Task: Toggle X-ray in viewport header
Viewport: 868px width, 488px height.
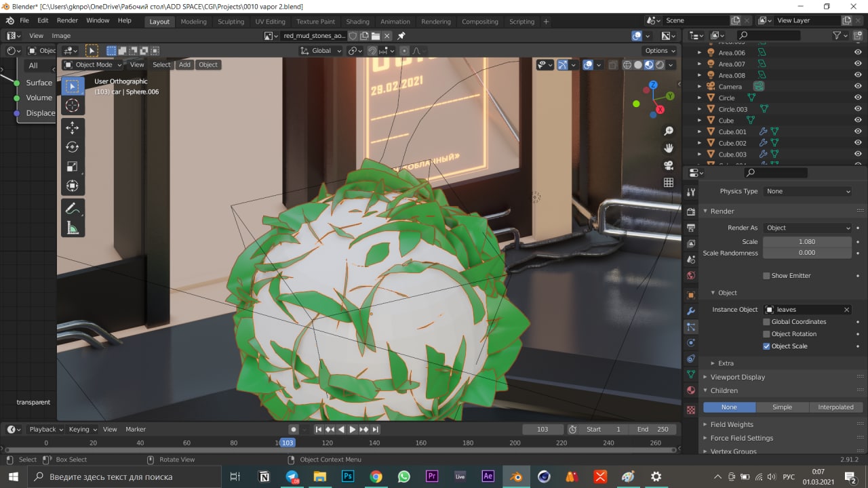Action: 613,65
